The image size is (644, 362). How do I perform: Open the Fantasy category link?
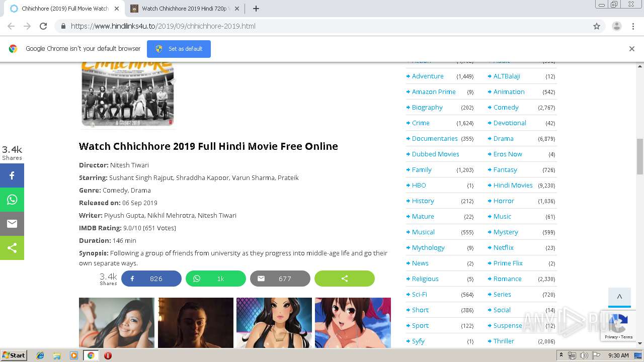coord(505,169)
